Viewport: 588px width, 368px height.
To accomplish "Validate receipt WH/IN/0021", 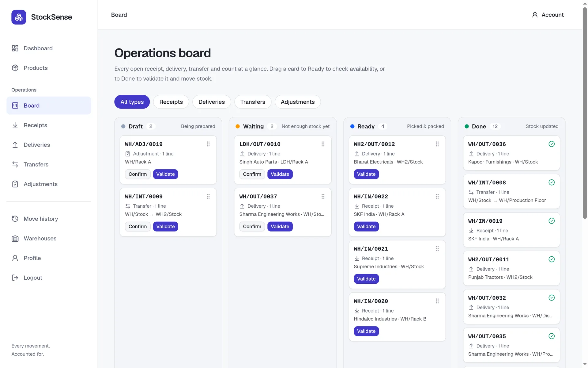I will [366, 279].
